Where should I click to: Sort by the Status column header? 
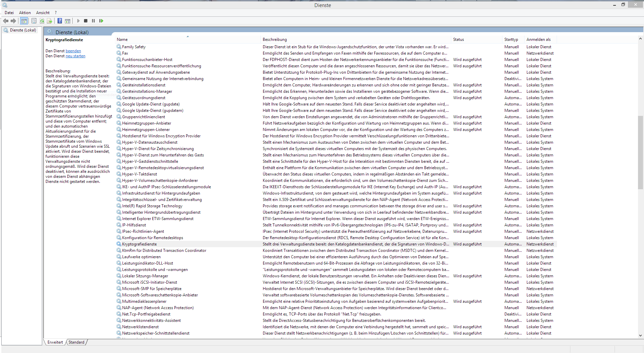click(x=477, y=40)
